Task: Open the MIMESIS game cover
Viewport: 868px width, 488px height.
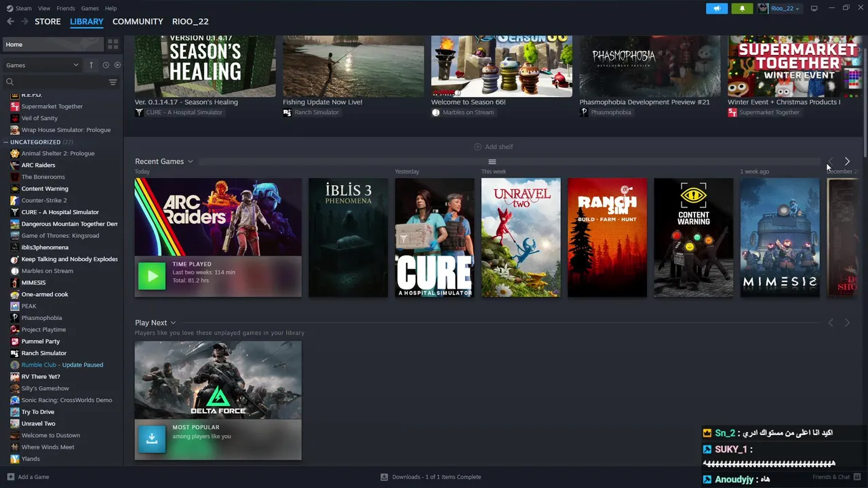Action: (x=780, y=237)
